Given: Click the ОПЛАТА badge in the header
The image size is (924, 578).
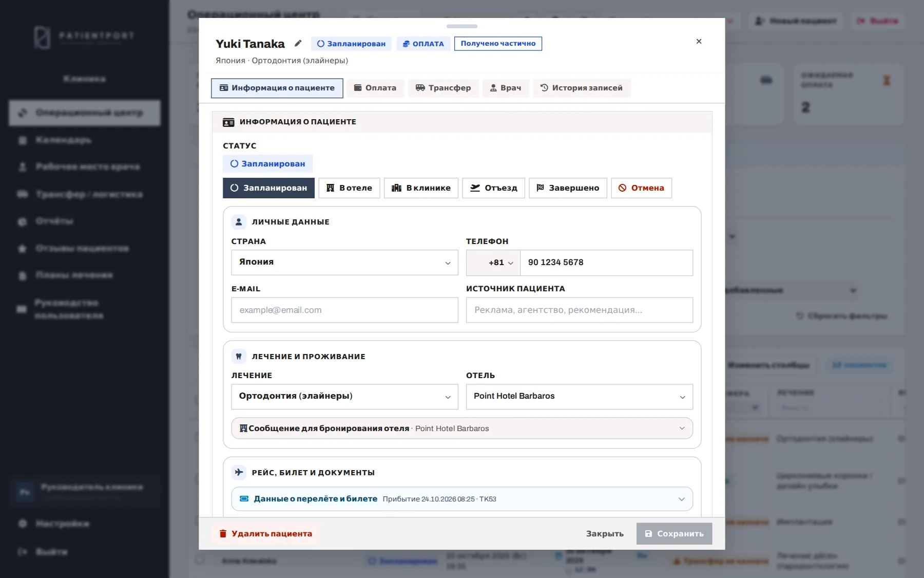Looking at the screenshot, I should [423, 44].
